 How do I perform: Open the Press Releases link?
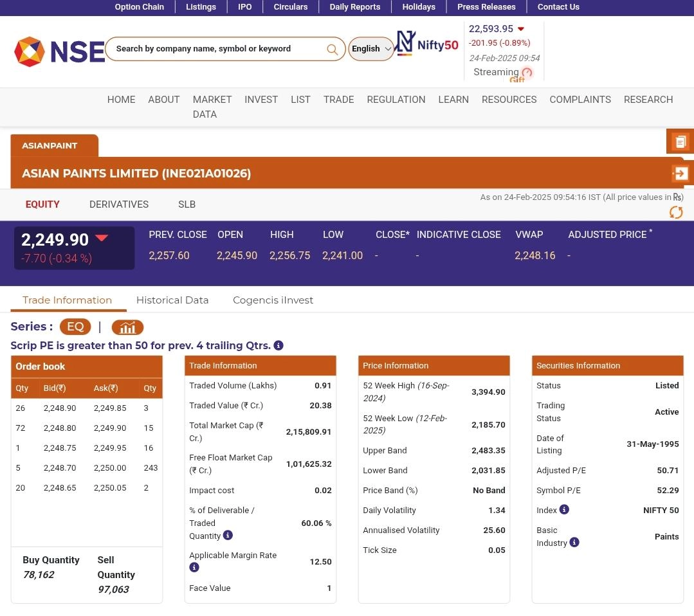pos(486,7)
